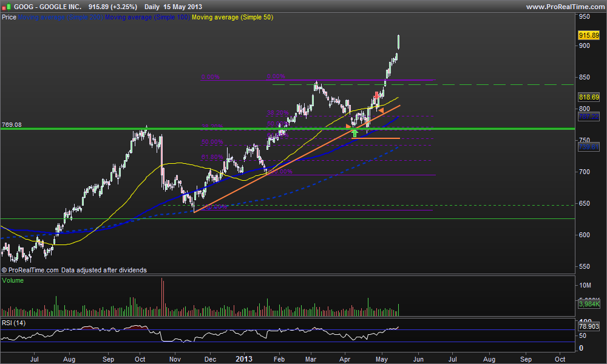Click the ProRealTime data adjusted copyright note

74,270
